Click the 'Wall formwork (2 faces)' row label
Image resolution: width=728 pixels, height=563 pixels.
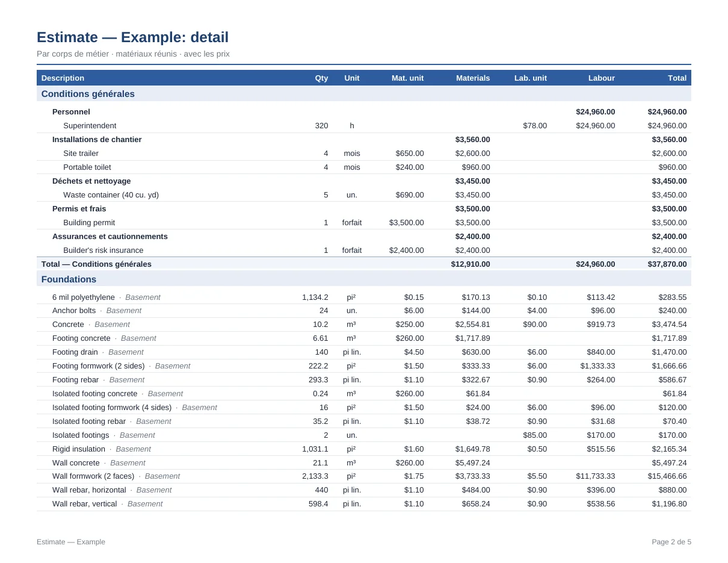[93, 476]
